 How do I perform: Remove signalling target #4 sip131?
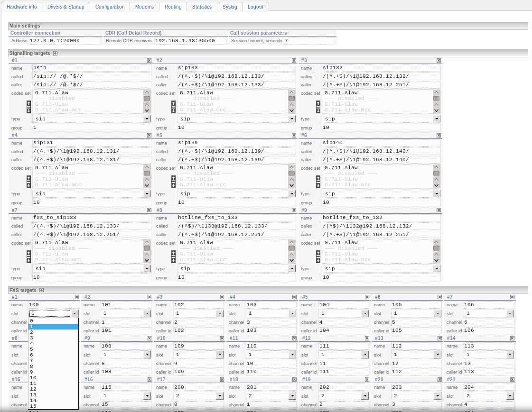coord(149,135)
